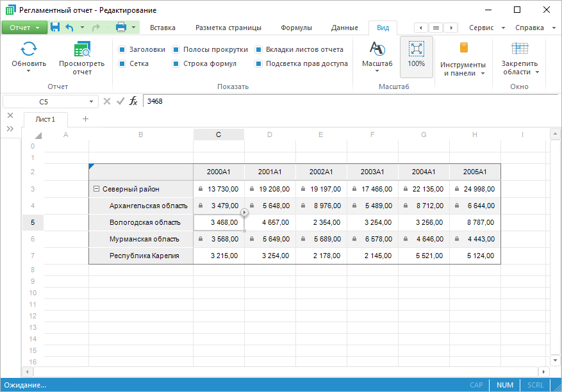Image resolution: width=562 pixels, height=392 pixels.
Task: Open the Разметка страницы tab
Action: [228, 28]
